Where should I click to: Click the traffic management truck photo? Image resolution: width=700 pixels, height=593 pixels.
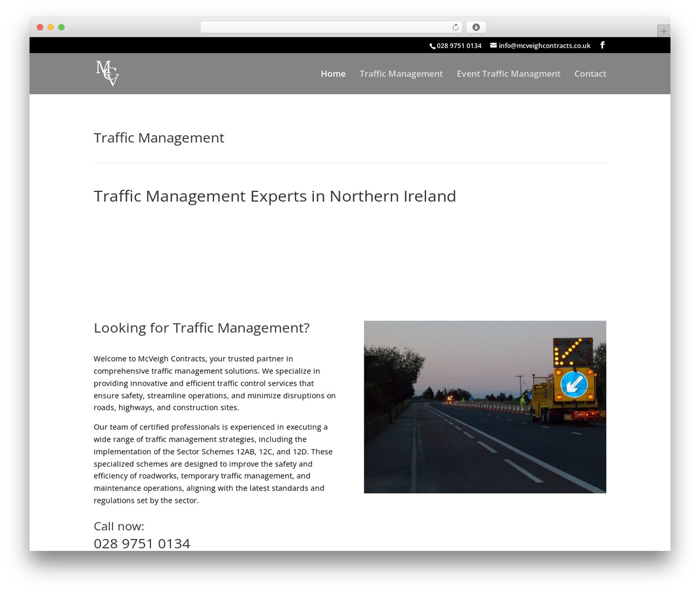point(485,407)
